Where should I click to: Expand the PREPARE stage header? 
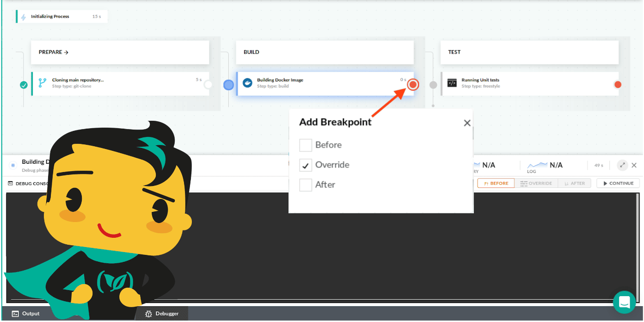click(54, 52)
